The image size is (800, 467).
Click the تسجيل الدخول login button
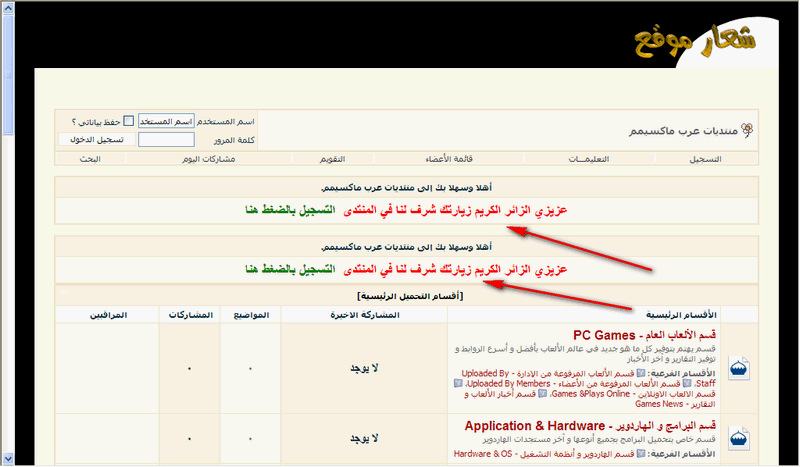[96, 139]
